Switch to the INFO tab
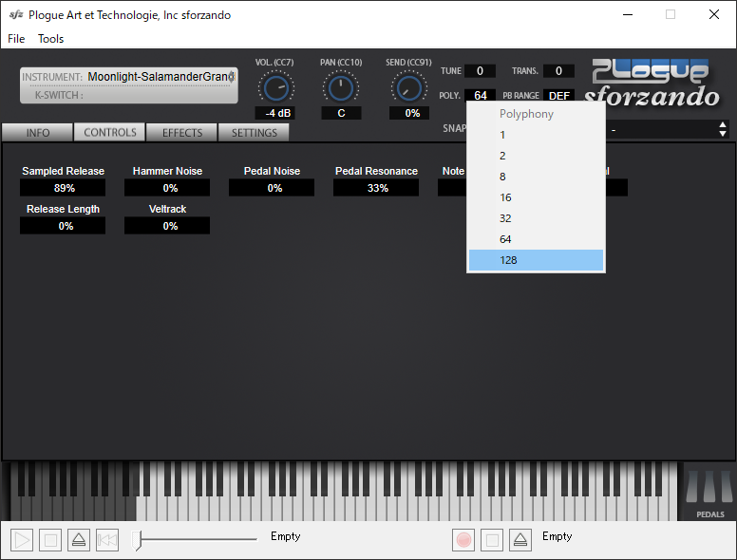 point(38,133)
